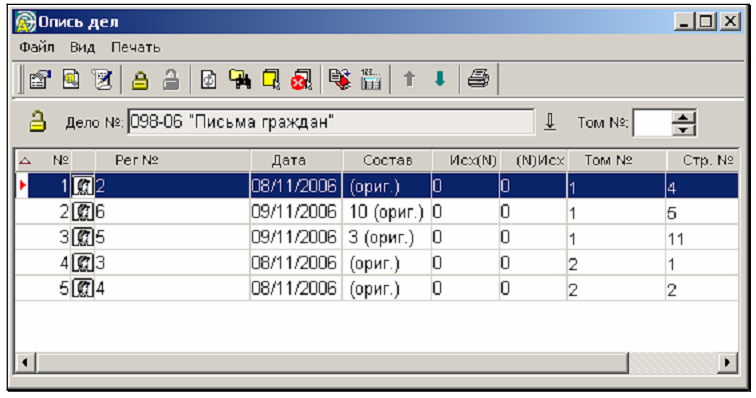Click Рег № value 4 in row 5
This screenshot has width=756, height=398.
pyautogui.click(x=172, y=289)
